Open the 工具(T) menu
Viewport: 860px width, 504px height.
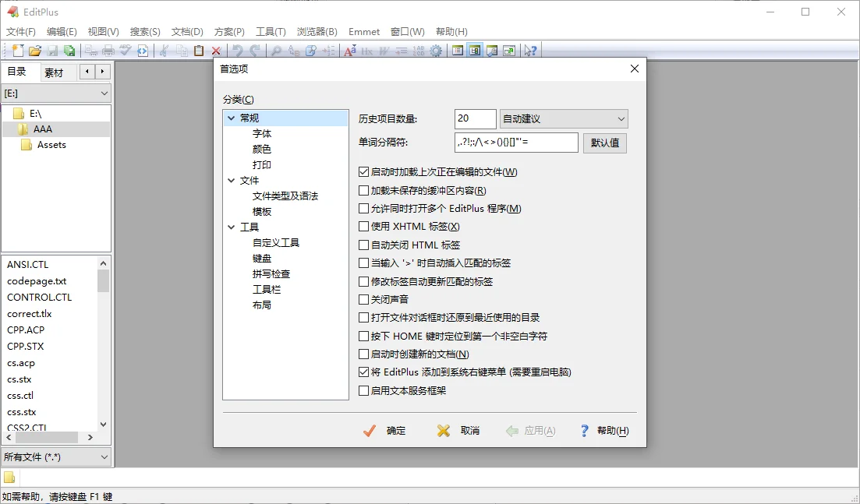point(271,32)
